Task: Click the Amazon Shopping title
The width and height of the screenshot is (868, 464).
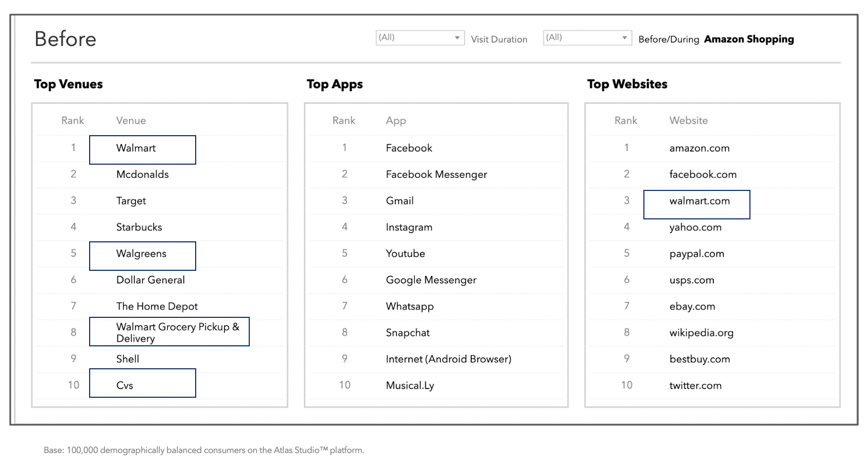Action: click(748, 39)
